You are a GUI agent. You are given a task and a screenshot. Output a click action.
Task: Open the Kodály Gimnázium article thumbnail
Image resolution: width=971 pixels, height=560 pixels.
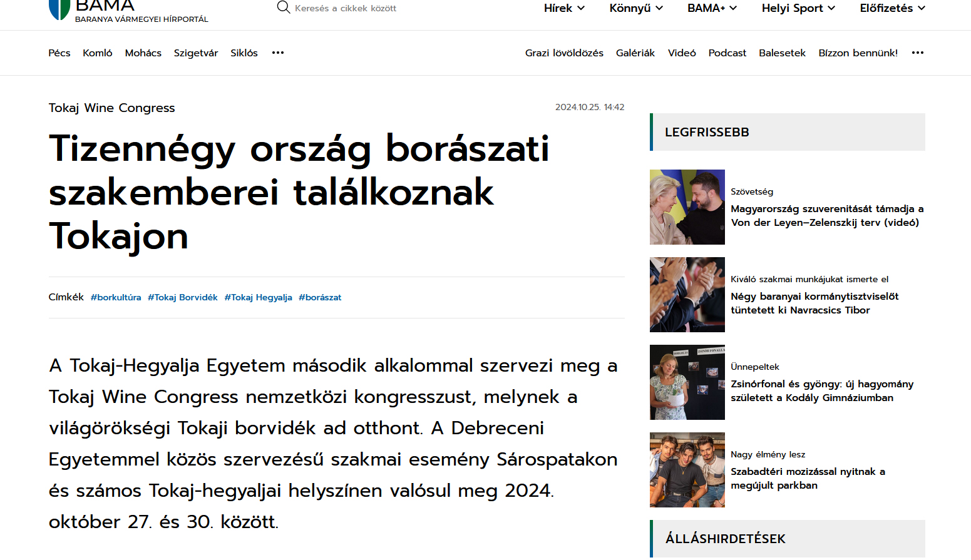(x=687, y=382)
